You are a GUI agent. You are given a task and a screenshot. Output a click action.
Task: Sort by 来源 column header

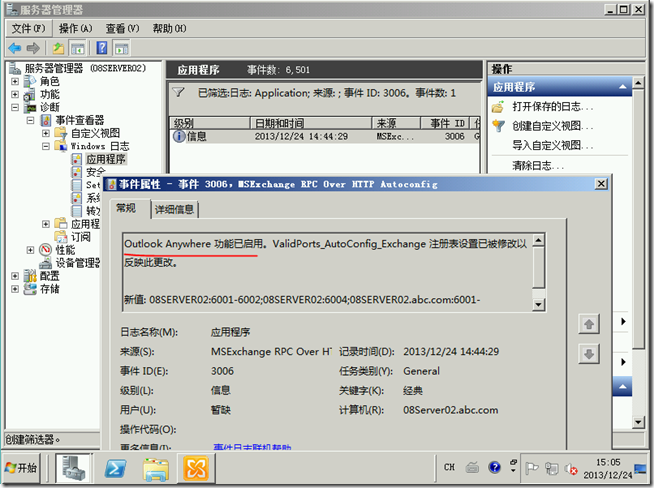395,123
